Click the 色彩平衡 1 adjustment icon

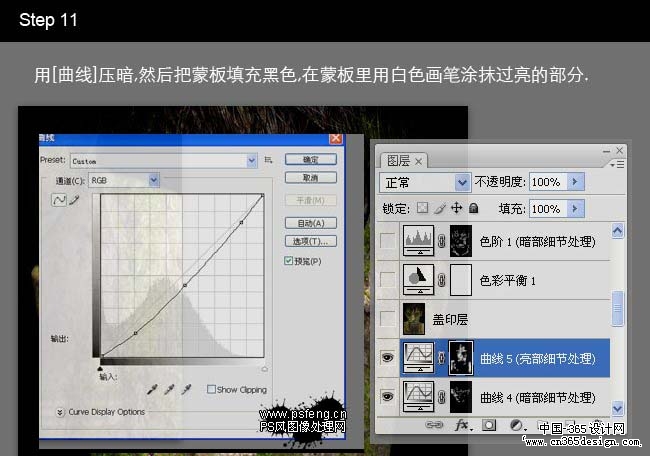[419, 280]
